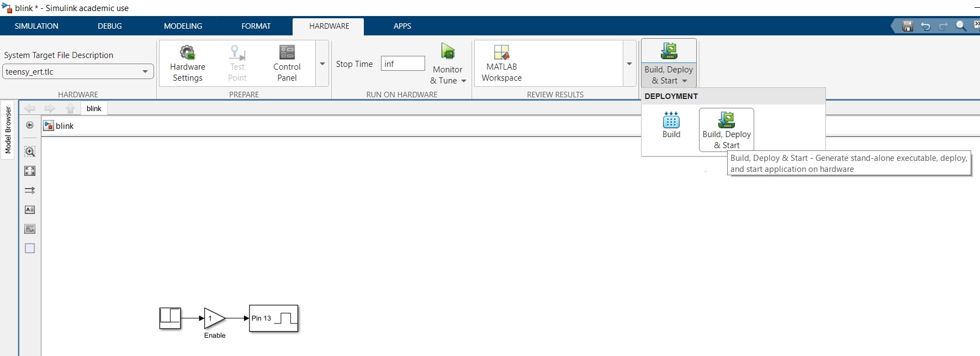
Task: Click the blink breadcrumb path text
Action: coord(65,125)
